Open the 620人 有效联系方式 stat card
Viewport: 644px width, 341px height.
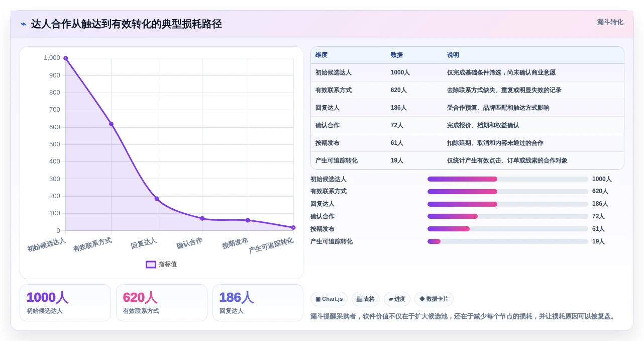coord(162,303)
